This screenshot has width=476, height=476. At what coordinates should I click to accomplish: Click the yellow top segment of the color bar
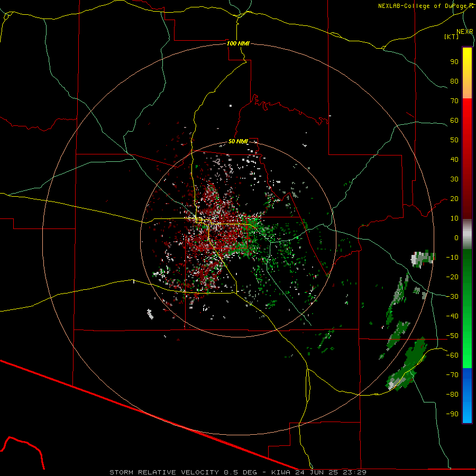467,73
